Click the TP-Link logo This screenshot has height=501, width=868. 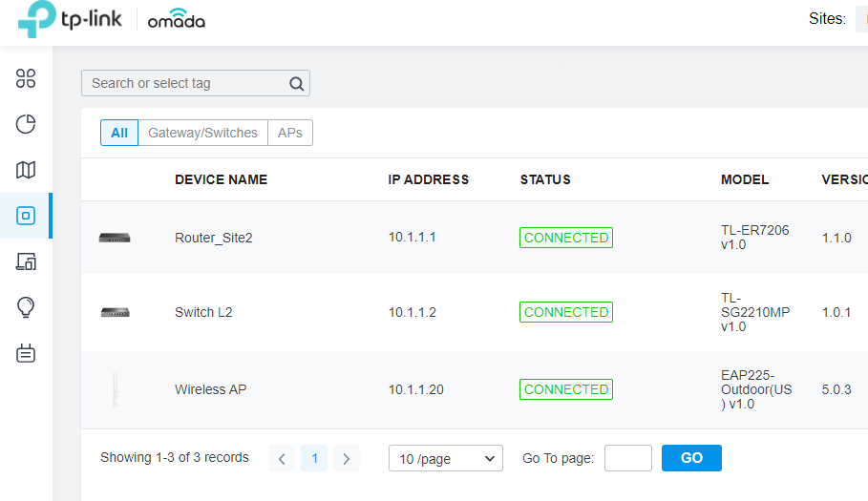point(70,19)
